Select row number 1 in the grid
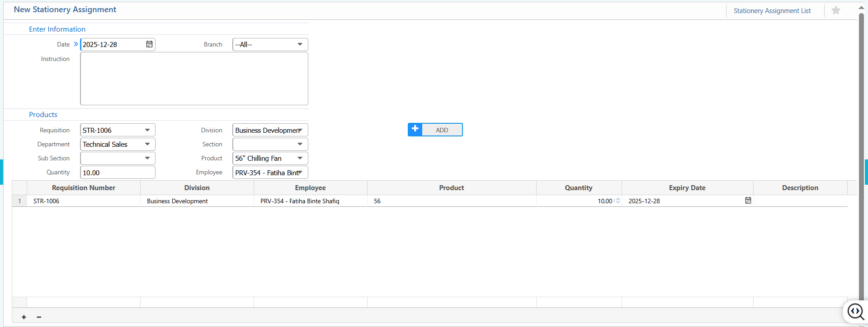Viewport: 868px width, 327px height. (x=19, y=201)
